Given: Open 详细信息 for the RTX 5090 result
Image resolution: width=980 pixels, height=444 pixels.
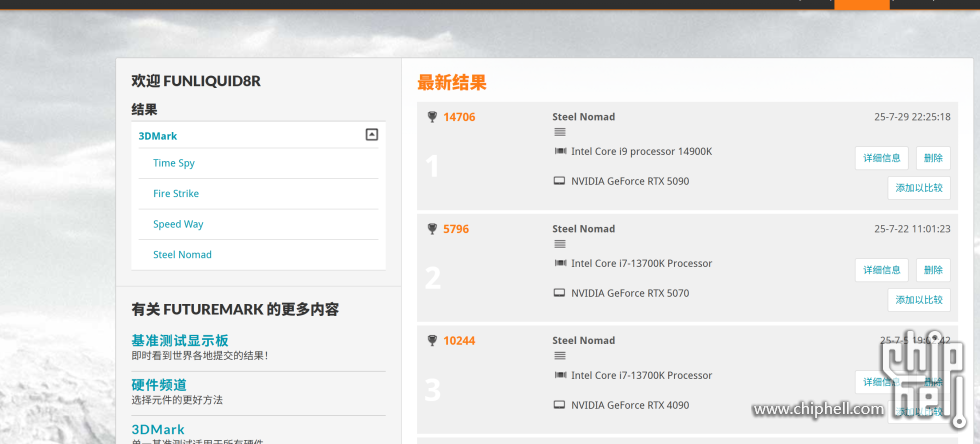Looking at the screenshot, I should coord(881,158).
